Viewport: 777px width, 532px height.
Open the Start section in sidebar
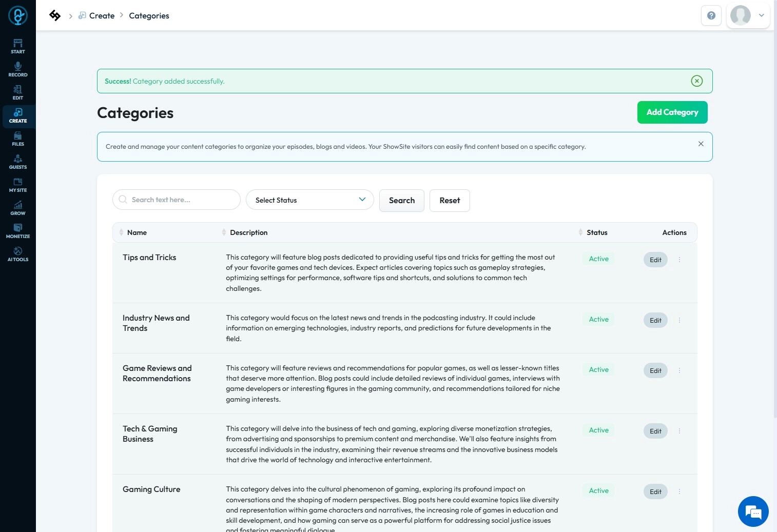[18, 46]
